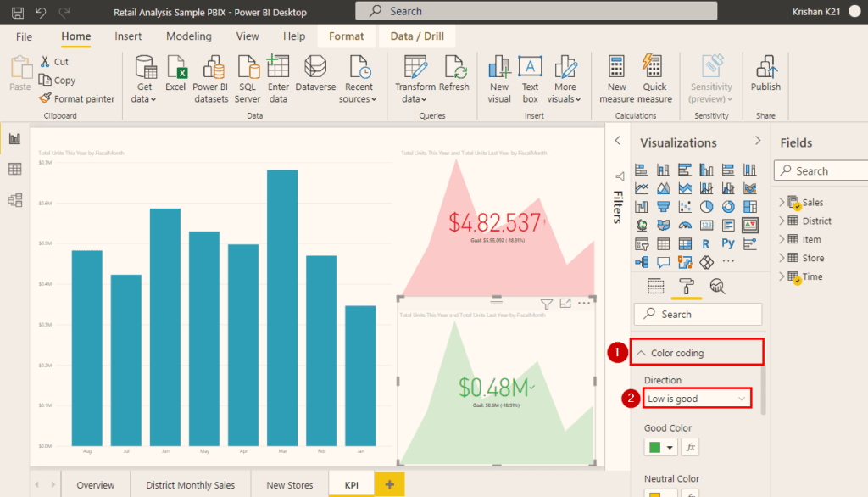The image size is (868, 497).
Task: Uncheck the Sales table in Fields
Action: point(798,205)
